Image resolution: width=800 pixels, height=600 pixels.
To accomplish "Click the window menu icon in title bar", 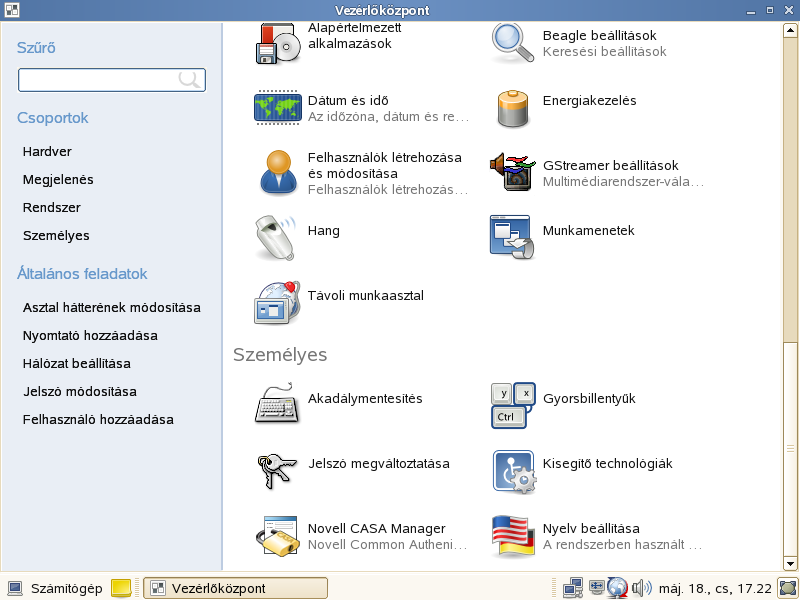I will click(x=12, y=10).
